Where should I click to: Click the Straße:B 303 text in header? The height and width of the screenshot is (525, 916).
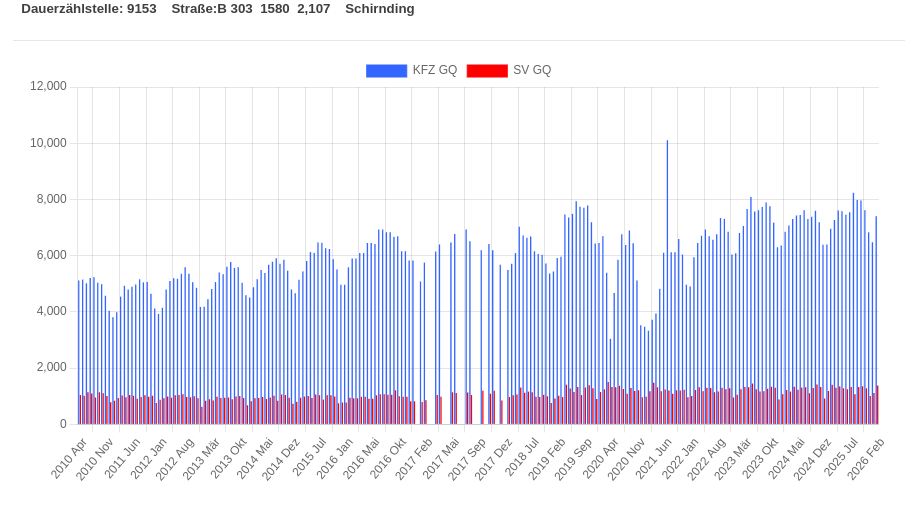click(x=212, y=9)
